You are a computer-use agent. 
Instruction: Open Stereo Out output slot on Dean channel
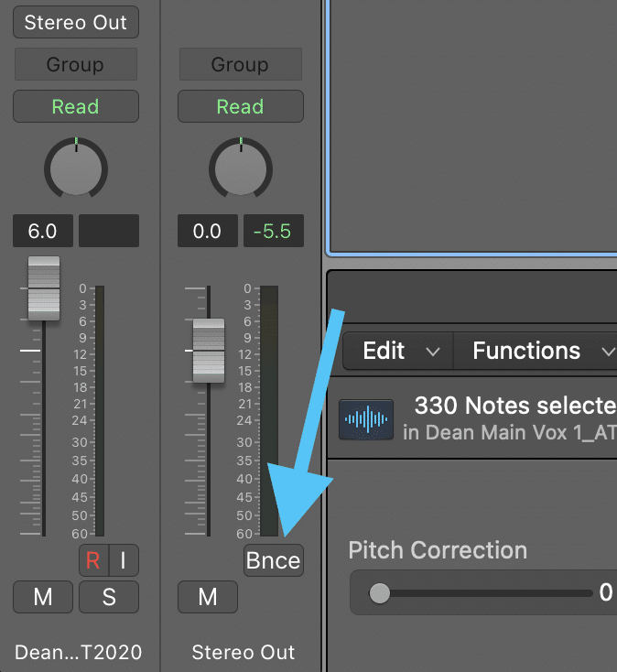(76, 22)
